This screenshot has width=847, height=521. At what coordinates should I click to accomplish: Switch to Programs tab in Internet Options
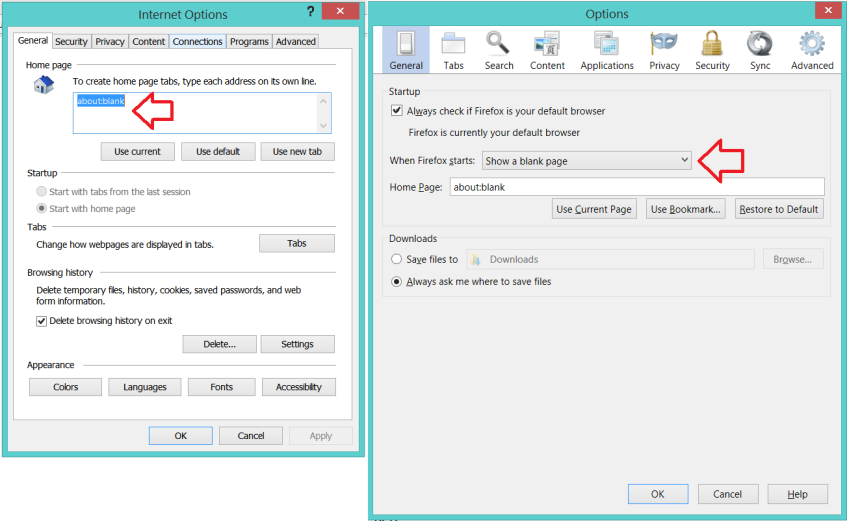coord(249,42)
